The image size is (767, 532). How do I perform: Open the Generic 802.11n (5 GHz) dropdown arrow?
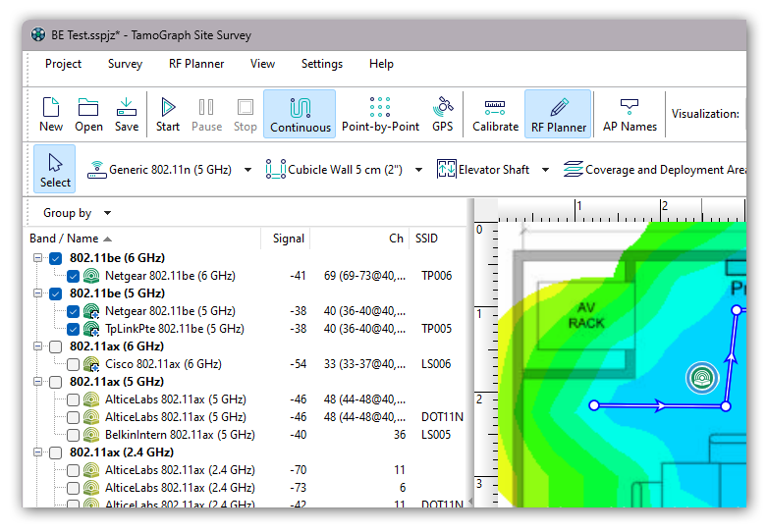248,170
